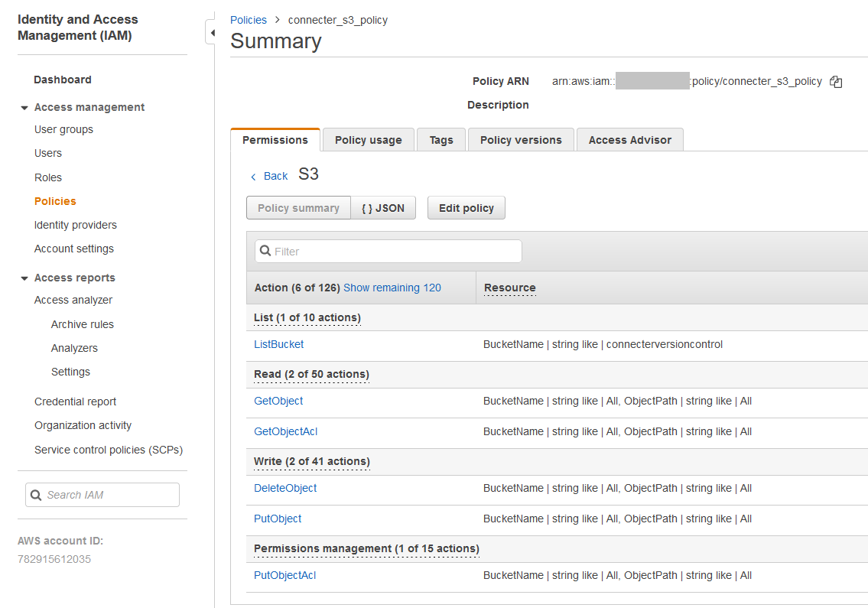868x608 pixels.
Task: Click the magnifier in the Filter box
Action: click(x=265, y=251)
